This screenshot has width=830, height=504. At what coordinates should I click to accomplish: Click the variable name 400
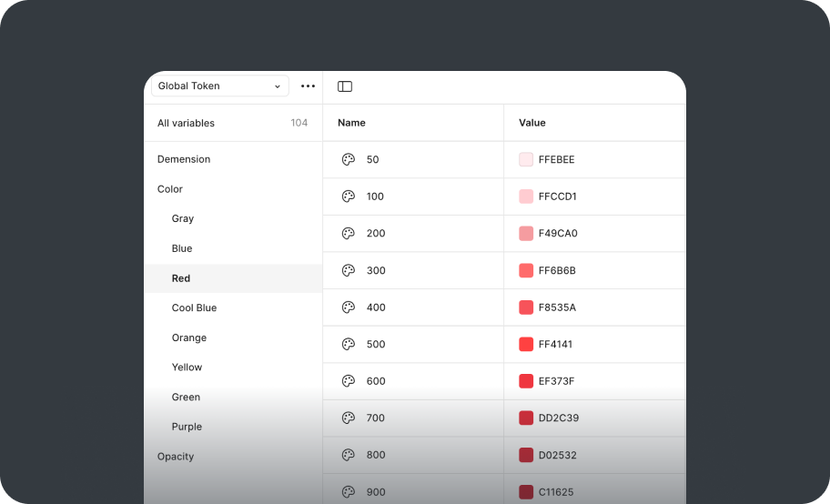(376, 307)
